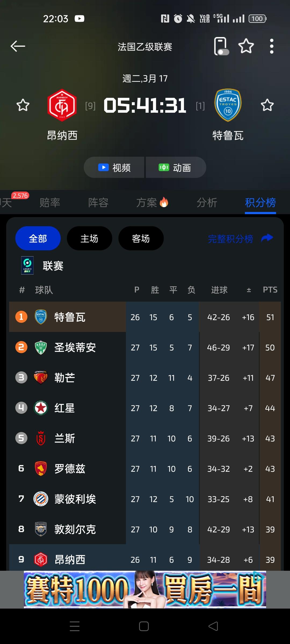
Task: Switch to the 赔率 tab
Action: click(x=50, y=203)
